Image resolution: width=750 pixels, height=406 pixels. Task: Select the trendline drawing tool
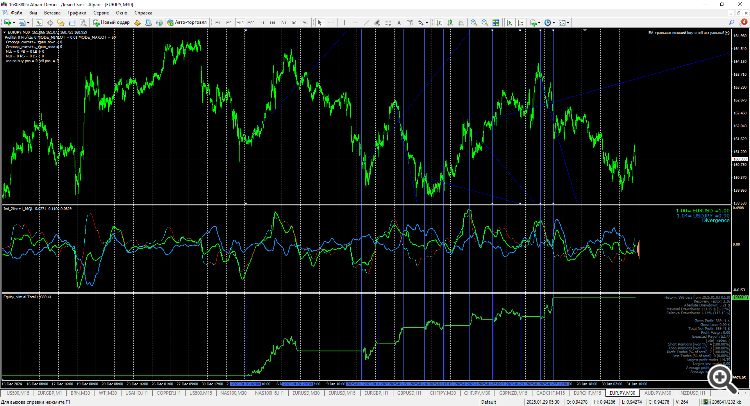coord(366,22)
